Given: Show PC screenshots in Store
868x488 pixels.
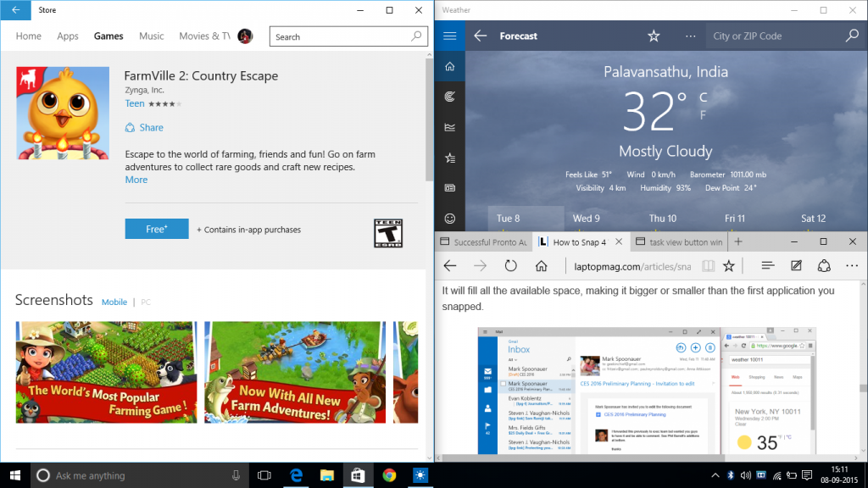Looking at the screenshot, I should click(x=146, y=302).
